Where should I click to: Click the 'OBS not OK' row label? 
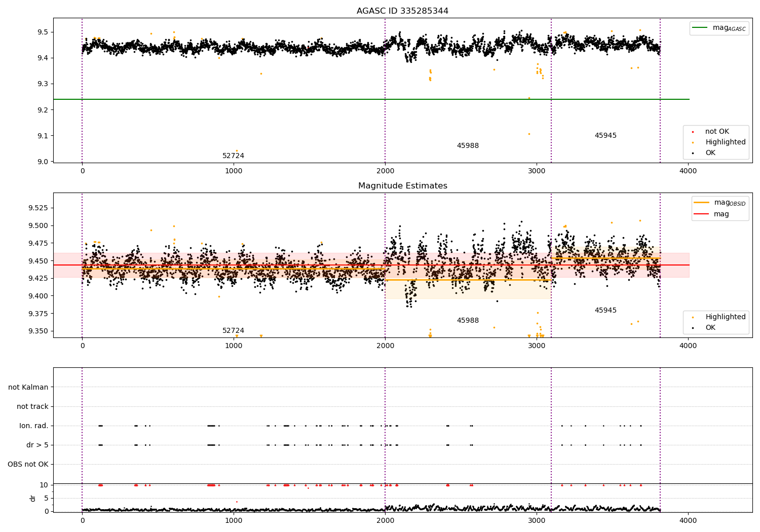(28, 465)
